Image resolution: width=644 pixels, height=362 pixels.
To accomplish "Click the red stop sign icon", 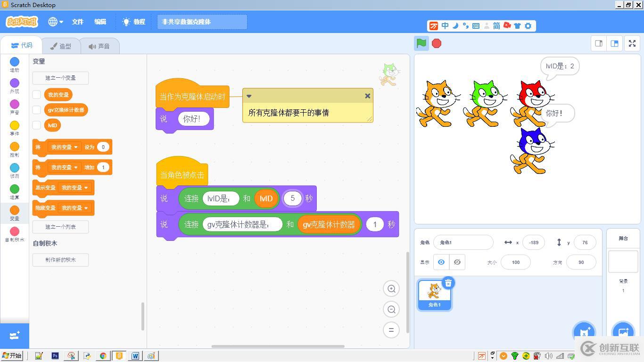I will click(x=437, y=43).
